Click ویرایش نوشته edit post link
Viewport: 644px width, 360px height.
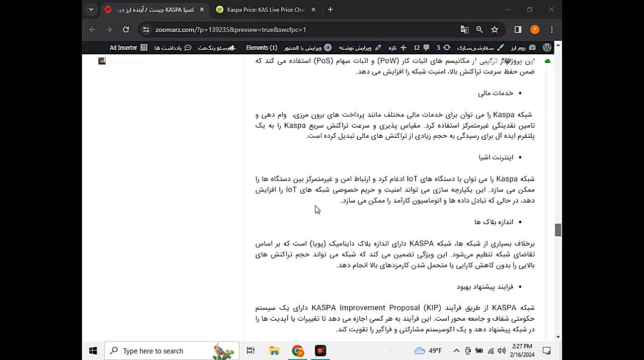pyautogui.click(x=360, y=47)
